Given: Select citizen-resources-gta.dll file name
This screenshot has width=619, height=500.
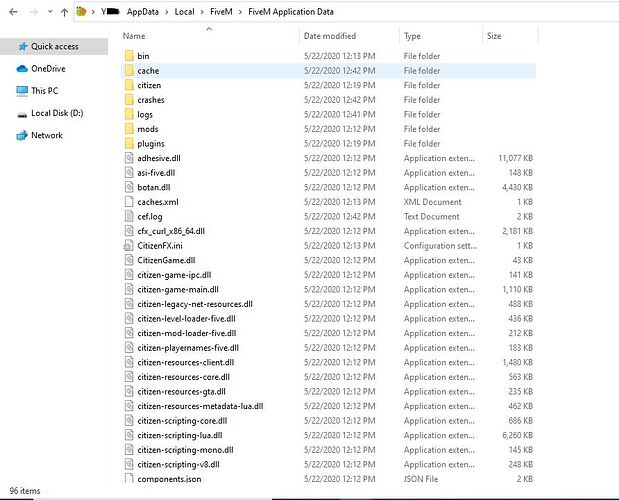Looking at the screenshot, I should point(182,391).
